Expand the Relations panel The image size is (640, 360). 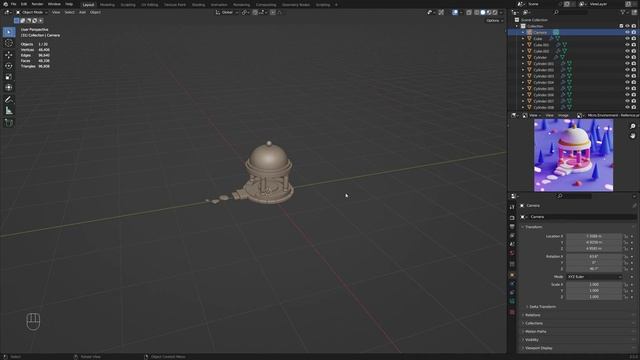532,315
